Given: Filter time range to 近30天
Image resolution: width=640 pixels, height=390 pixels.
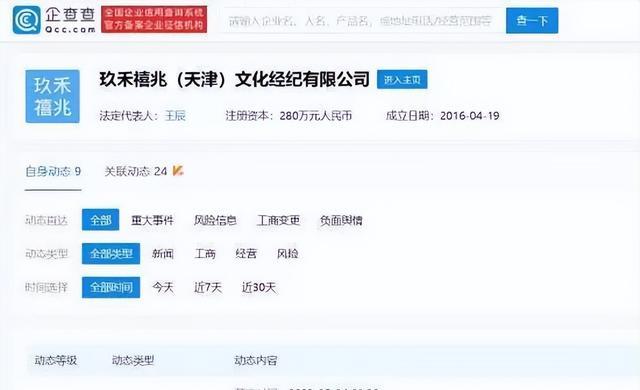Looking at the screenshot, I should coord(259,288).
